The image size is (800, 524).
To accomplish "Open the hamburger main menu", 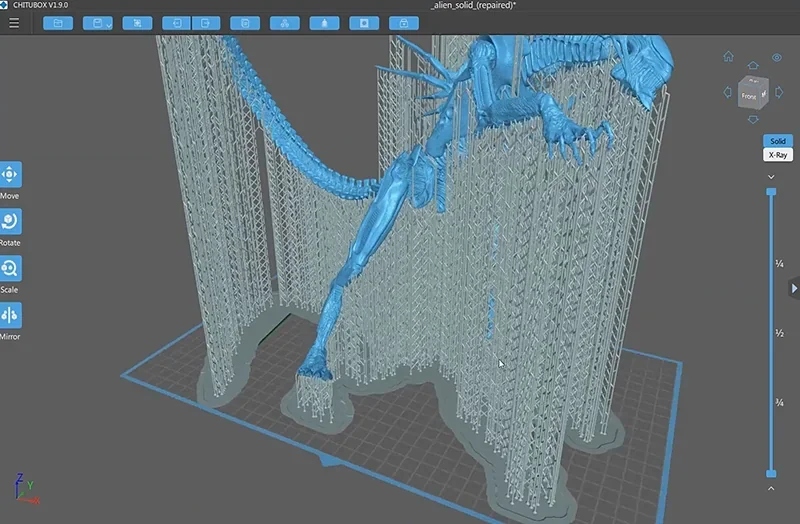I will click(x=14, y=23).
